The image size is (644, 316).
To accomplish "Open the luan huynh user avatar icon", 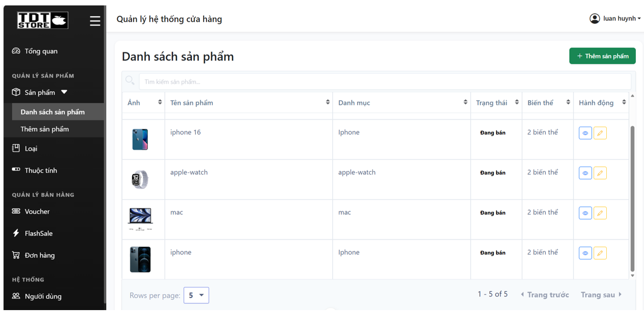I will 595,19.
